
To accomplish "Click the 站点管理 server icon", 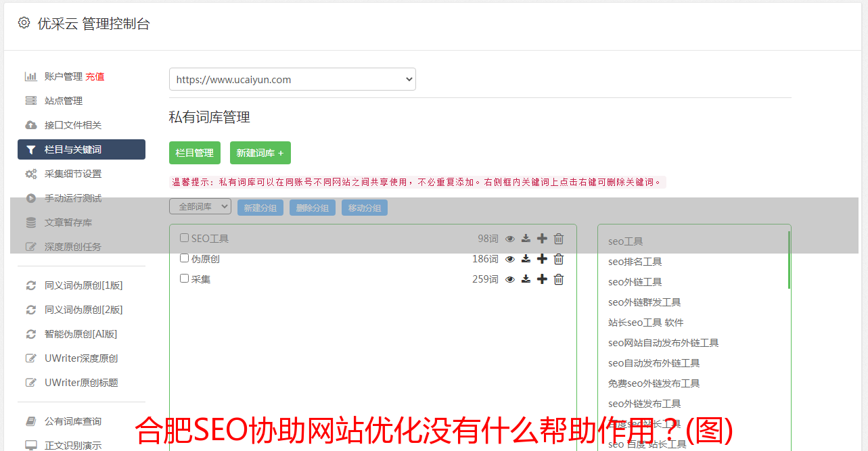I will [30, 101].
